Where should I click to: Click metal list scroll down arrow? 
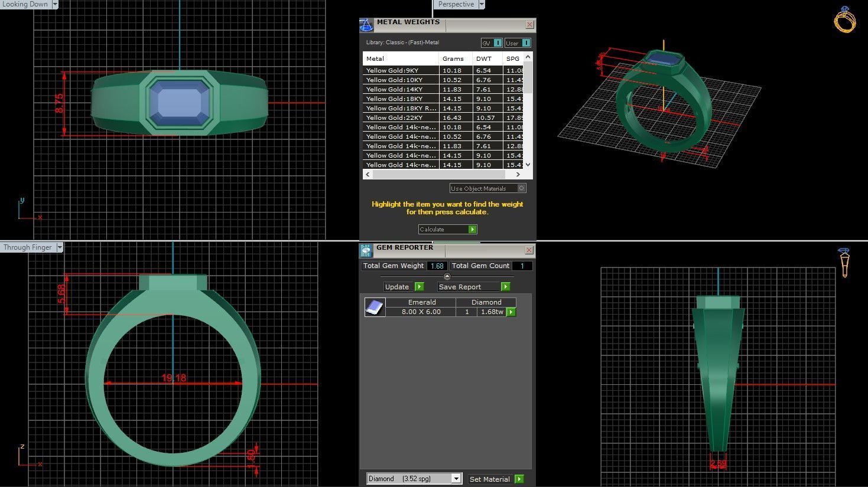point(528,165)
